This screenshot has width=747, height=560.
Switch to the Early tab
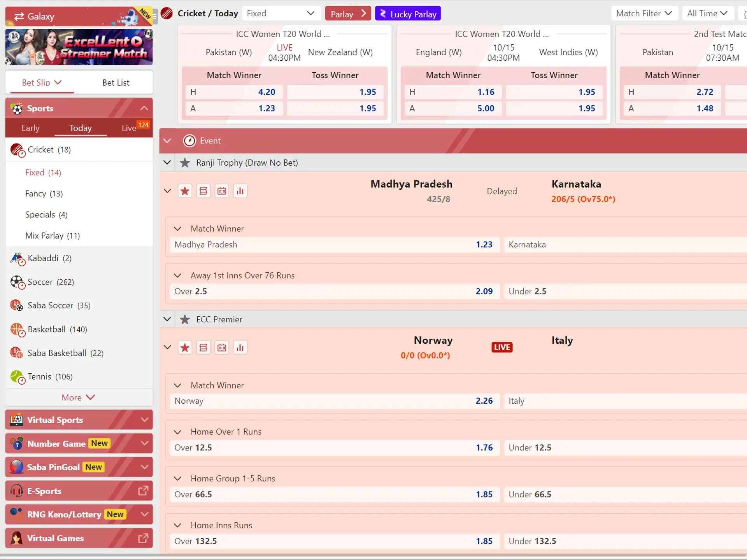coord(30,128)
